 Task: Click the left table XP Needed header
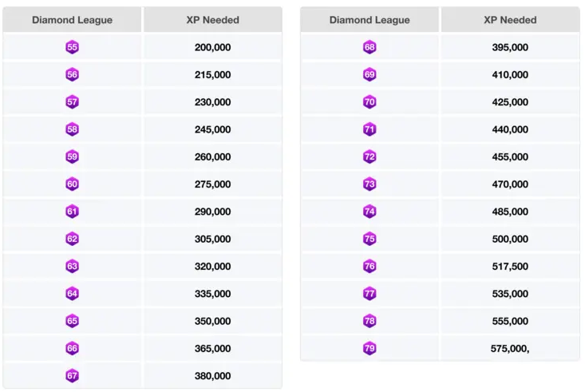212,20
